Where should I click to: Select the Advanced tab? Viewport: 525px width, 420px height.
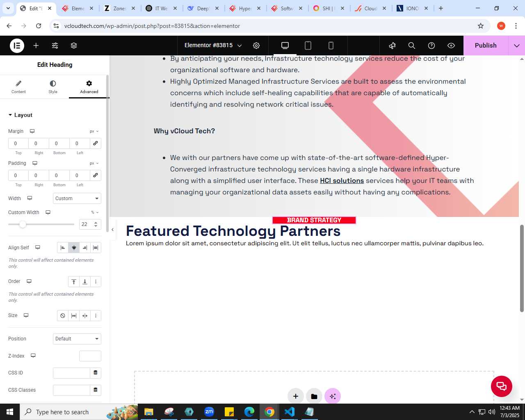click(x=89, y=87)
